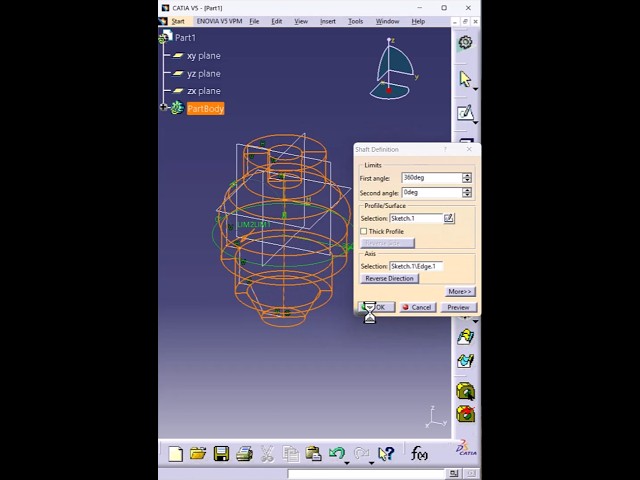Confirm the shaft with OK button
Image resolution: width=640 pixels, height=480 pixels.
(376, 307)
